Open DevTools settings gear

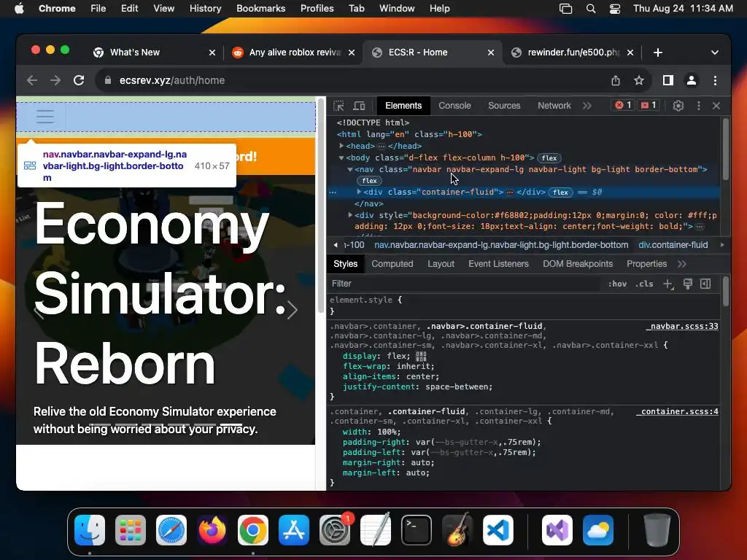coord(678,106)
